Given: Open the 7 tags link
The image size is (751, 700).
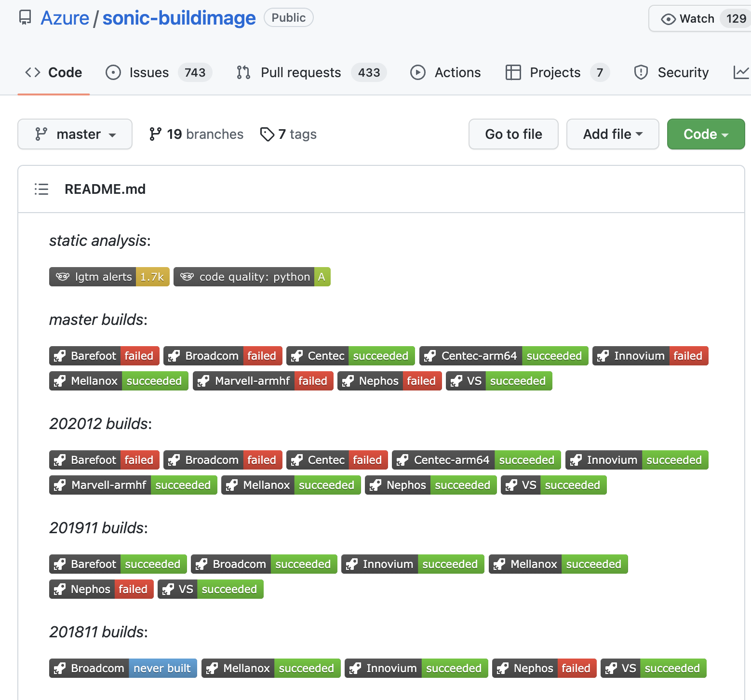Looking at the screenshot, I should 288,134.
